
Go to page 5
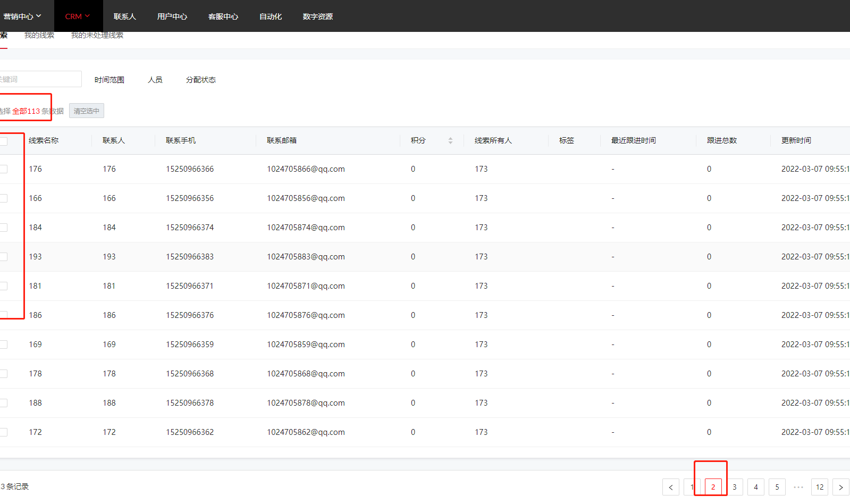[777, 487]
